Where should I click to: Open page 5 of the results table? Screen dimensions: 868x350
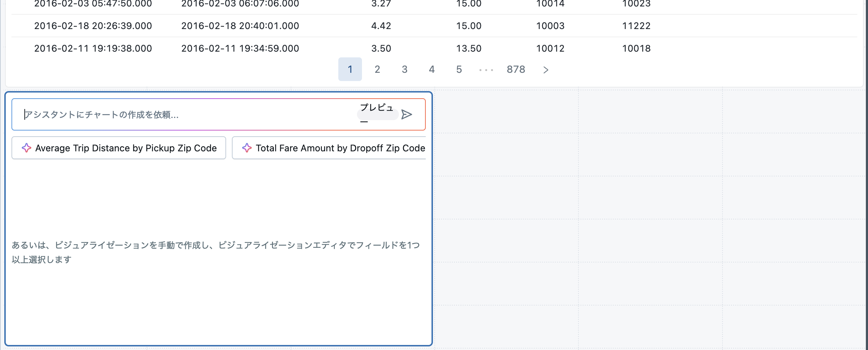pos(459,70)
